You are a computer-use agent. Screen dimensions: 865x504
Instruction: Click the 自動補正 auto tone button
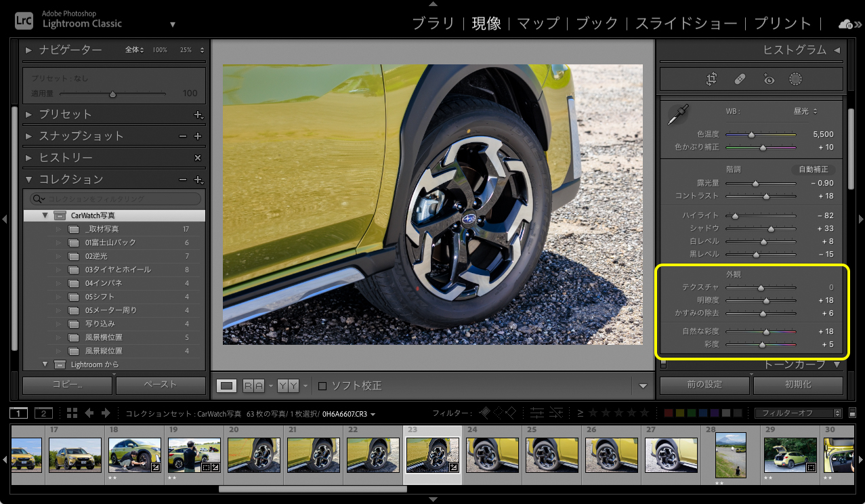click(813, 169)
